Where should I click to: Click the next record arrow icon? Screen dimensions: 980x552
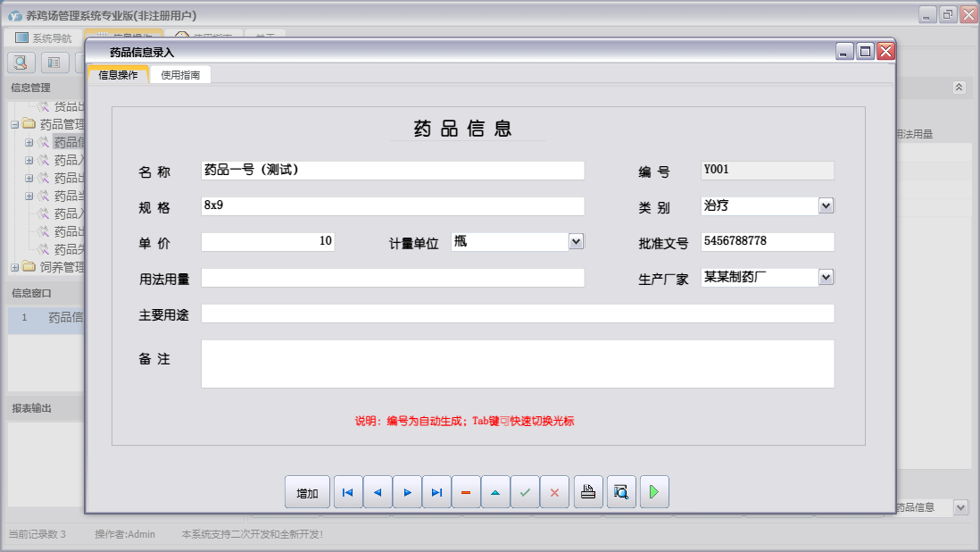click(x=407, y=491)
